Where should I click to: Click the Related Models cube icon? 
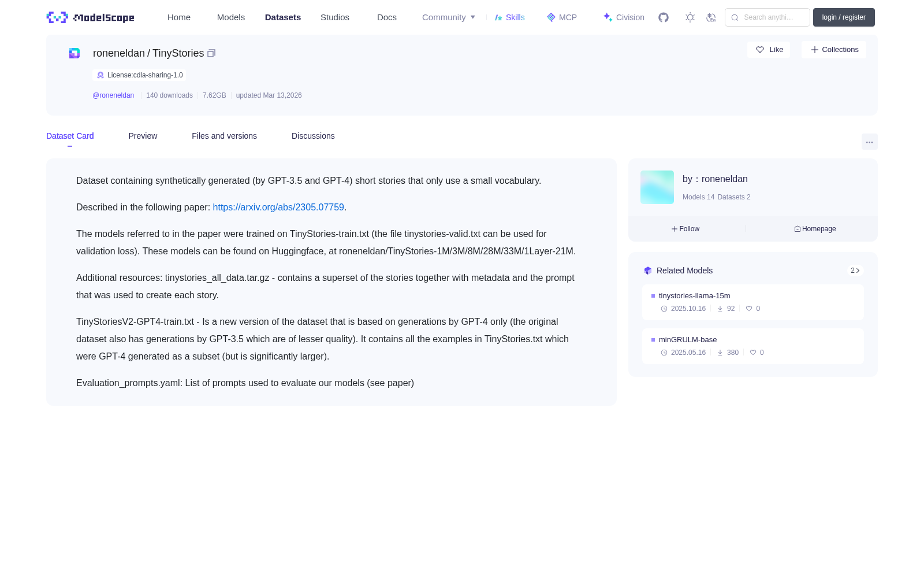648,271
